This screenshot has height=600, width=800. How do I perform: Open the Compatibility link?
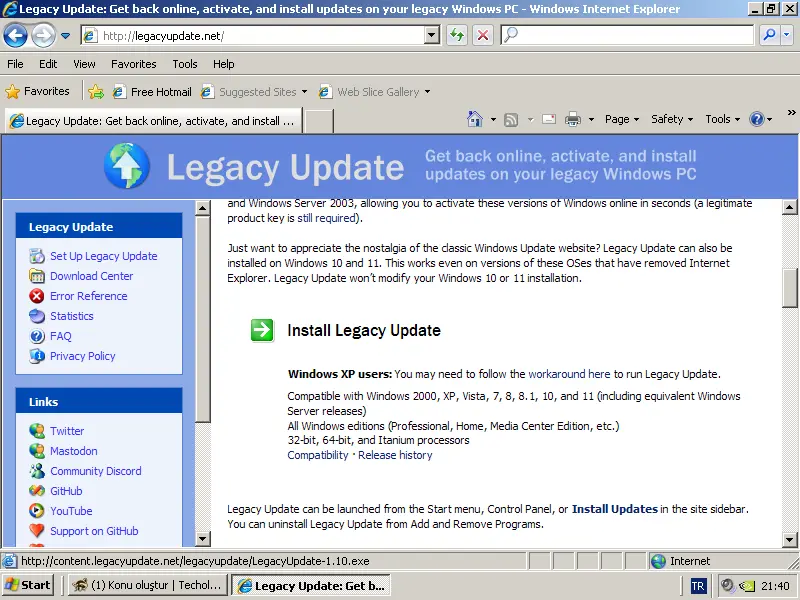(317, 455)
